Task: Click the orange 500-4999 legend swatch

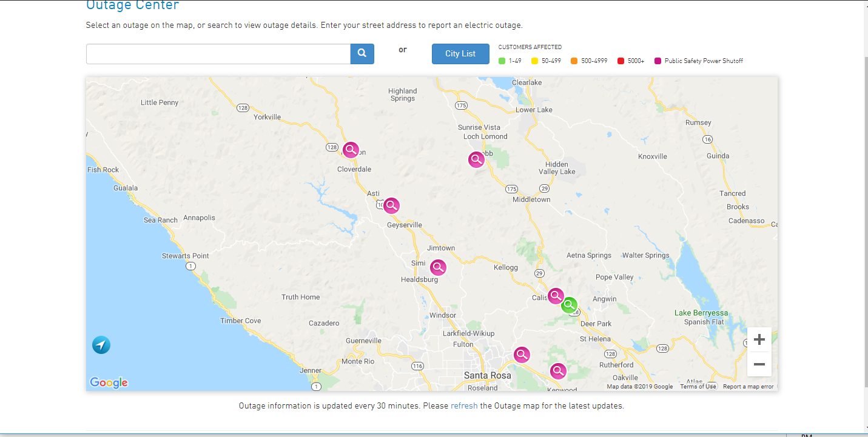Action: 574,61
